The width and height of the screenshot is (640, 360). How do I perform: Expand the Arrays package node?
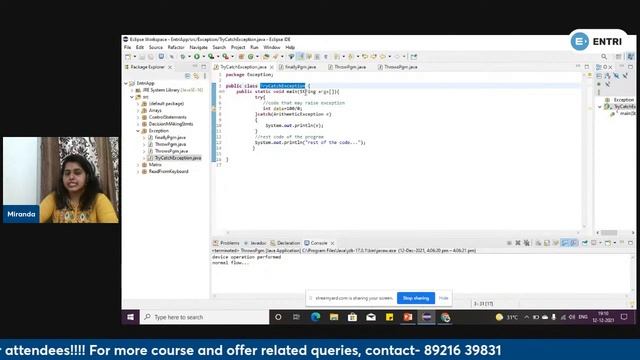[138, 111]
